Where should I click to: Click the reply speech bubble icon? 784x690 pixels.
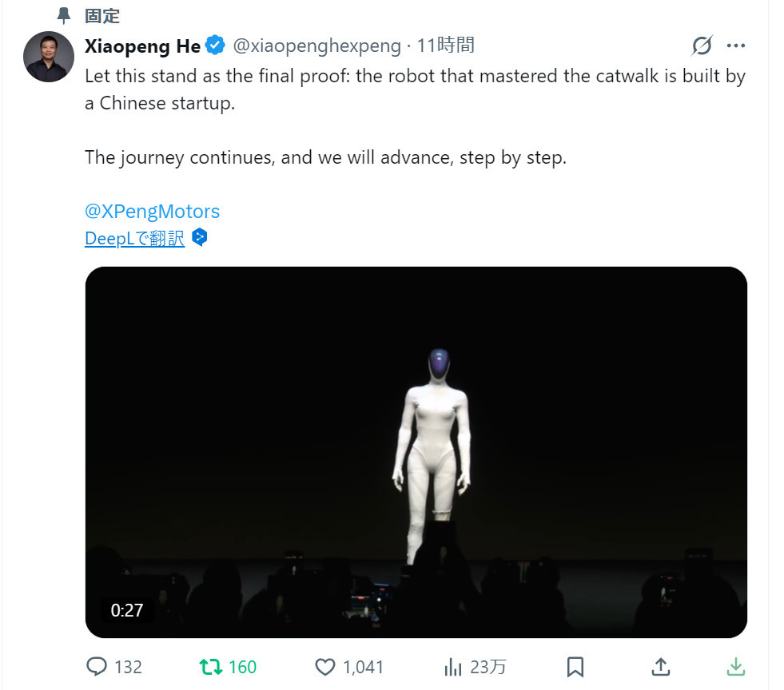tap(97, 667)
